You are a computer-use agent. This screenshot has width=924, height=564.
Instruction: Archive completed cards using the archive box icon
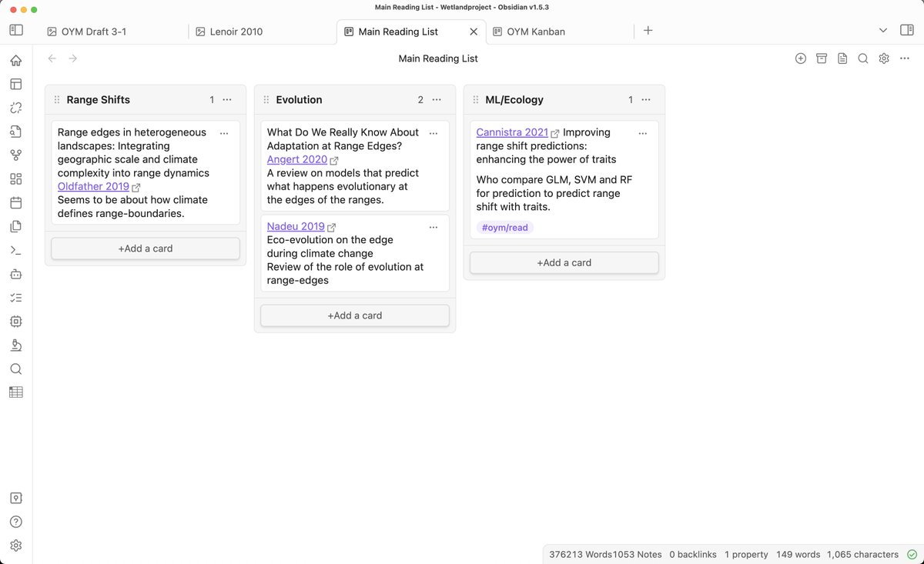821,58
